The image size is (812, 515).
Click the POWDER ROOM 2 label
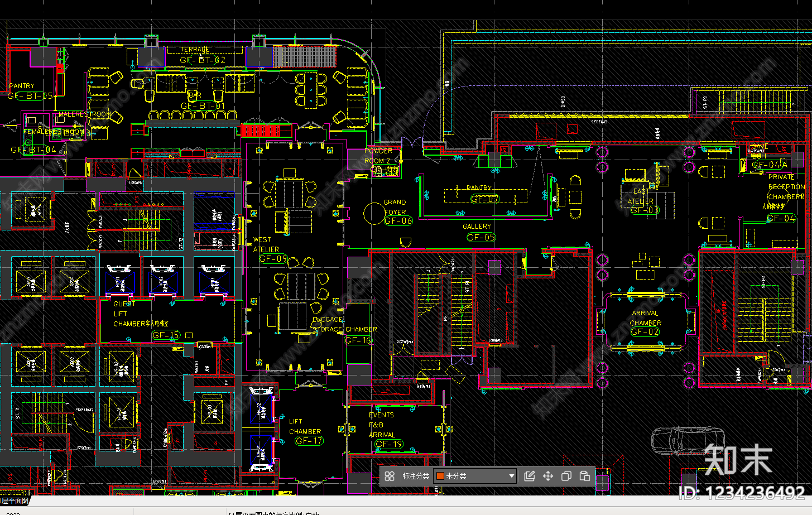pyautogui.click(x=378, y=156)
